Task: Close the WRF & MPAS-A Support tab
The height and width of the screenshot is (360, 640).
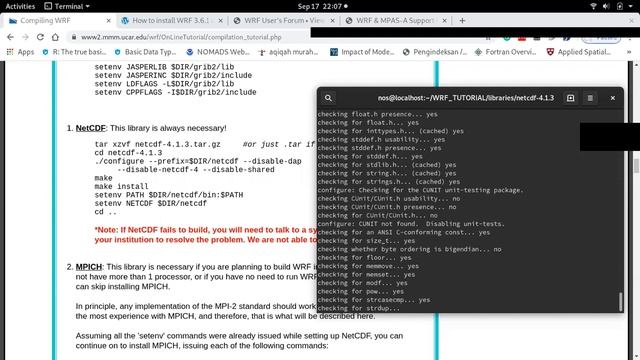Action: [444, 20]
